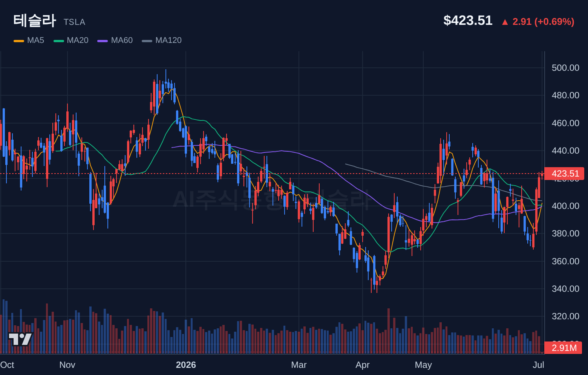Click the TSLA ticker symbol
Image resolution: width=588 pixels, height=375 pixels.
(x=74, y=22)
